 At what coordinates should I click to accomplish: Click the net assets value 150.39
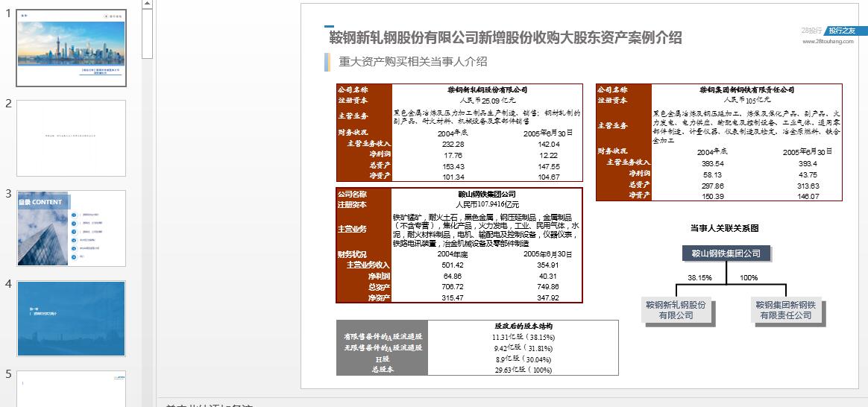coord(712,196)
